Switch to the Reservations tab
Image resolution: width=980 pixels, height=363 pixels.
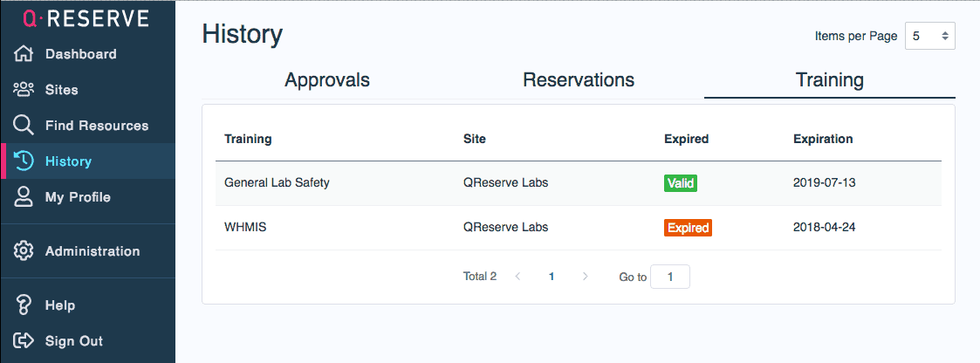click(x=579, y=80)
